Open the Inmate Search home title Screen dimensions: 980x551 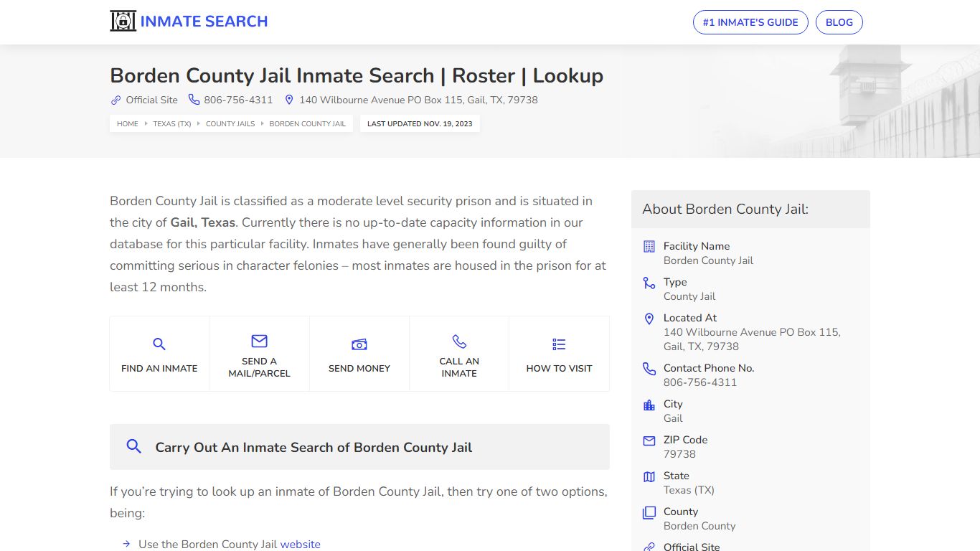pos(204,22)
